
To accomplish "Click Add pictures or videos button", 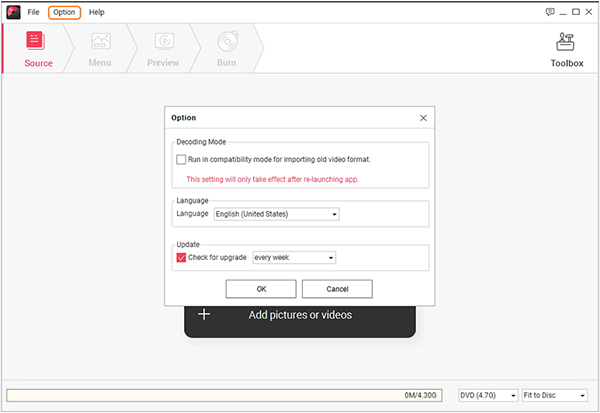I will (300, 321).
